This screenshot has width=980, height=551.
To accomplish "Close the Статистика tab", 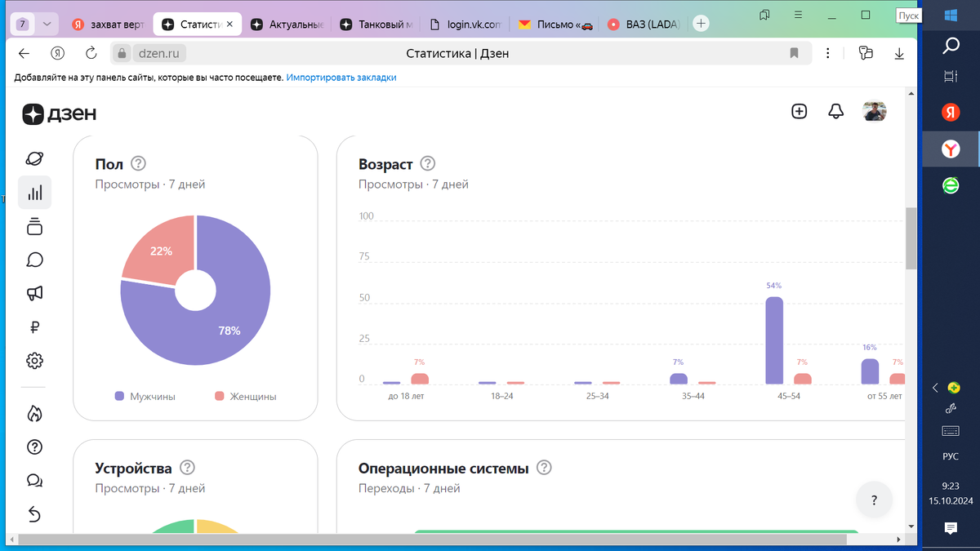I will 229,24.
